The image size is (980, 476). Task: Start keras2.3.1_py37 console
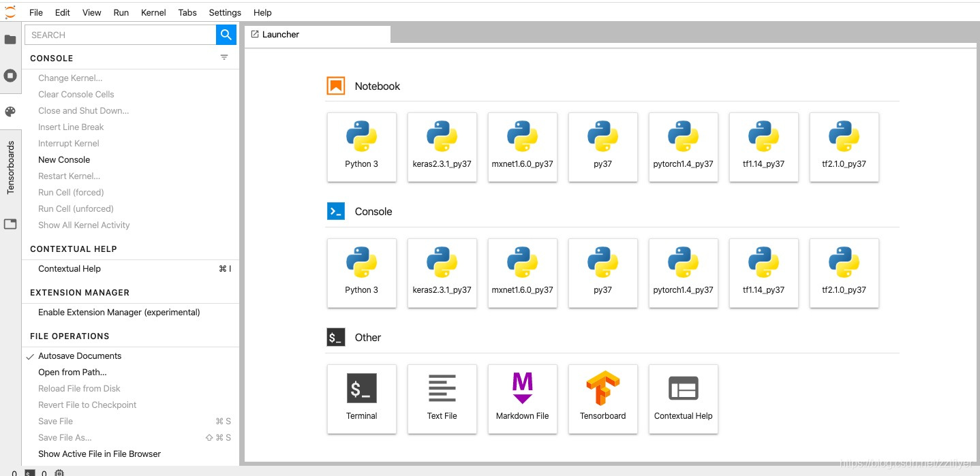coord(442,273)
